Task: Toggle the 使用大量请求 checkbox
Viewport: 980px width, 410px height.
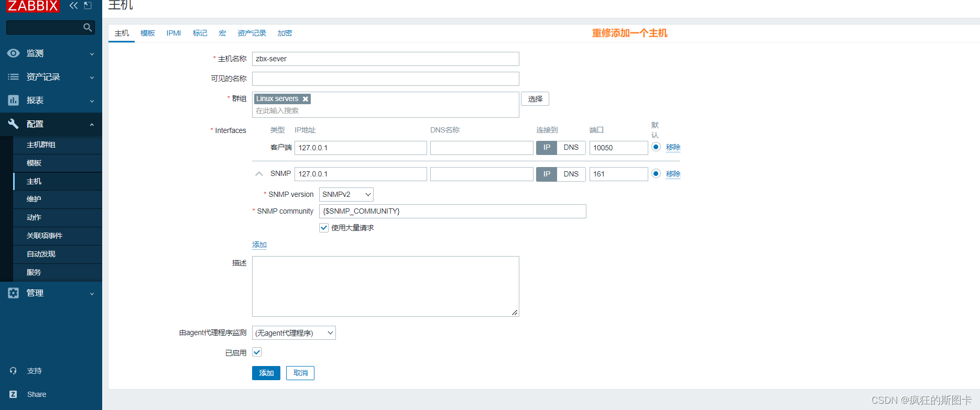Action: tap(324, 228)
